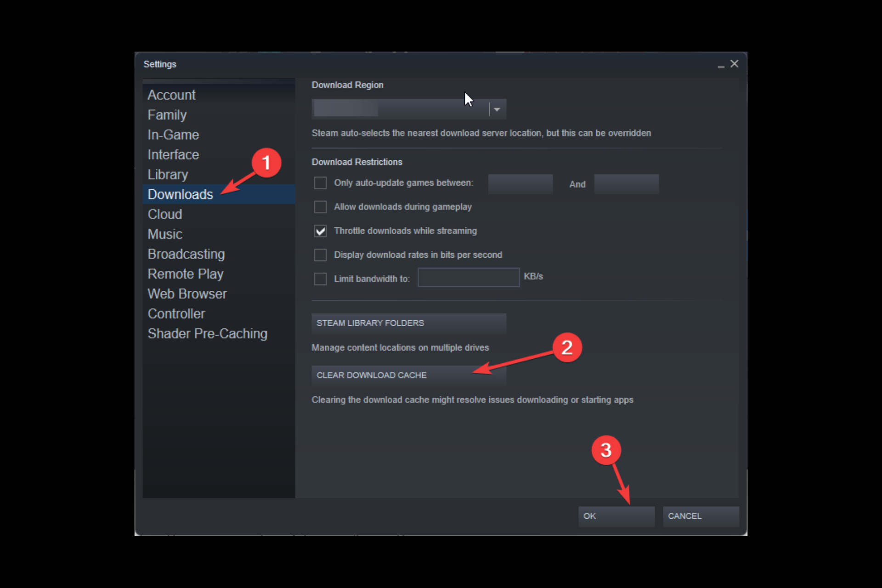Click the auto-update end time field after And
The image size is (882, 588).
[x=627, y=184]
